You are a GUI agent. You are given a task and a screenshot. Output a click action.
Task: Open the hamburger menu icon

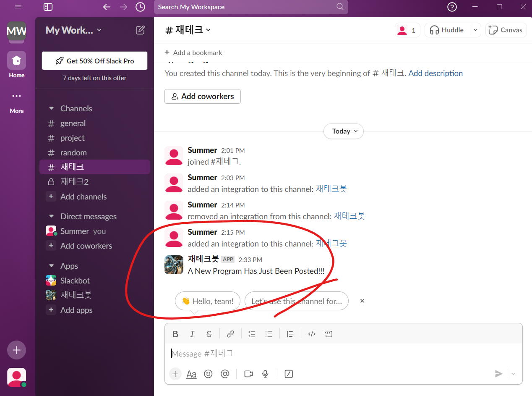(x=18, y=7)
